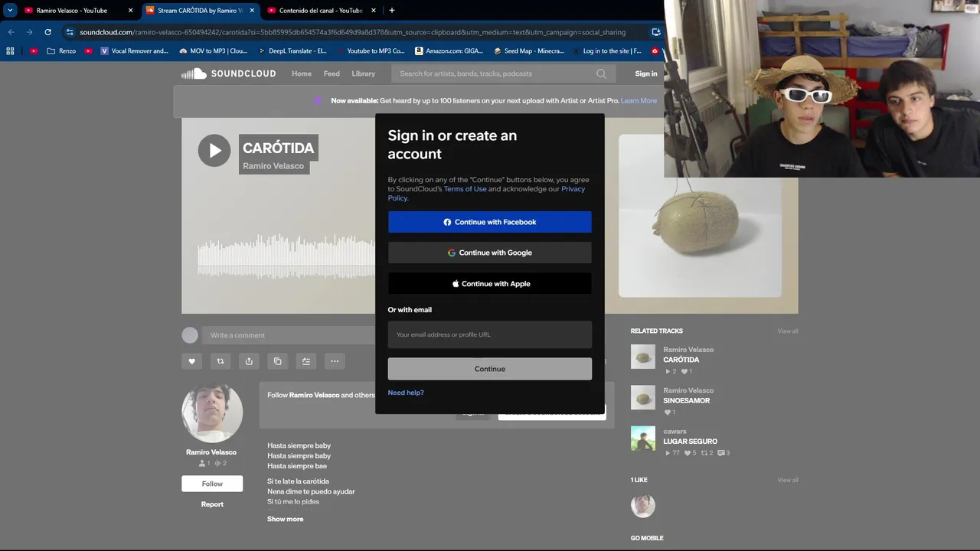View all related tracks
Image resolution: width=980 pixels, height=551 pixels.
[788, 331]
